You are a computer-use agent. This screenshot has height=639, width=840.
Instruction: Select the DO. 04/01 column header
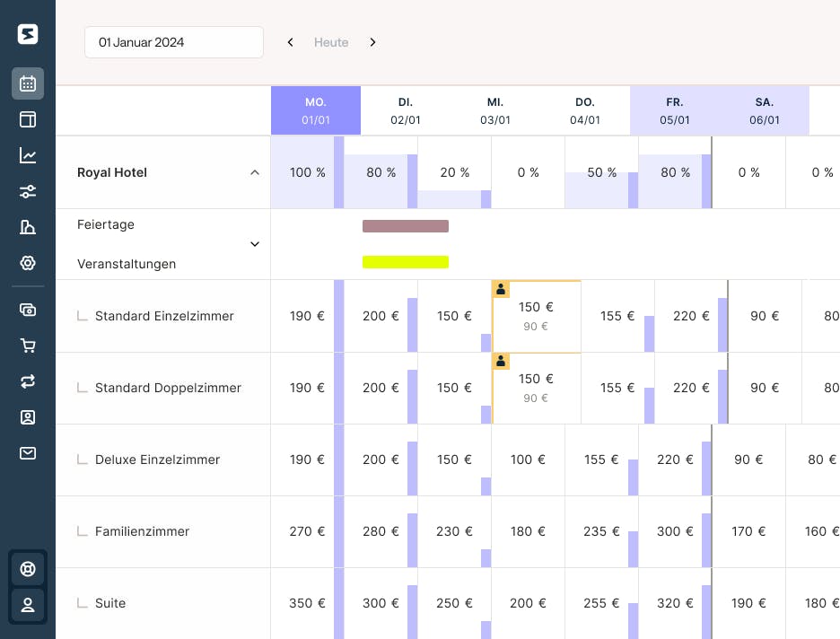[585, 110]
